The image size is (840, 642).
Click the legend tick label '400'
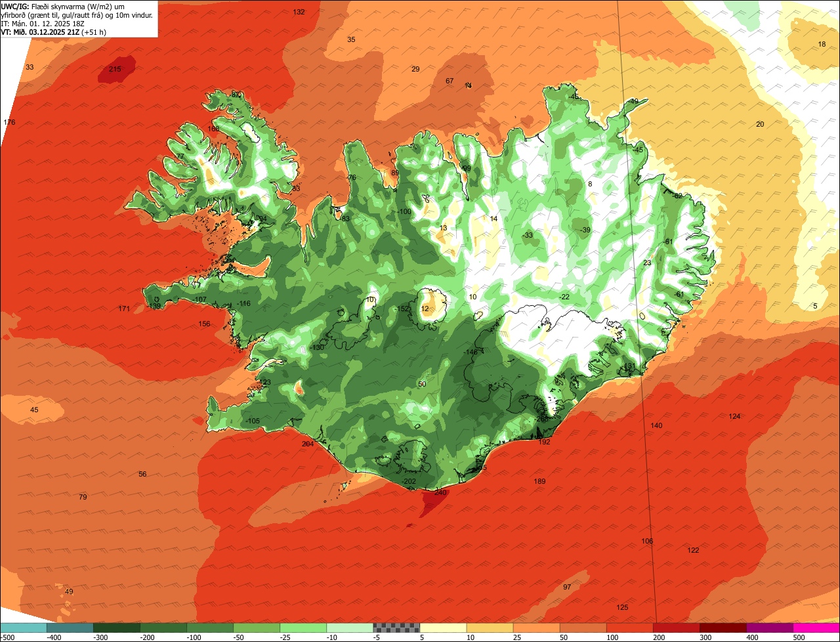click(x=753, y=637)
